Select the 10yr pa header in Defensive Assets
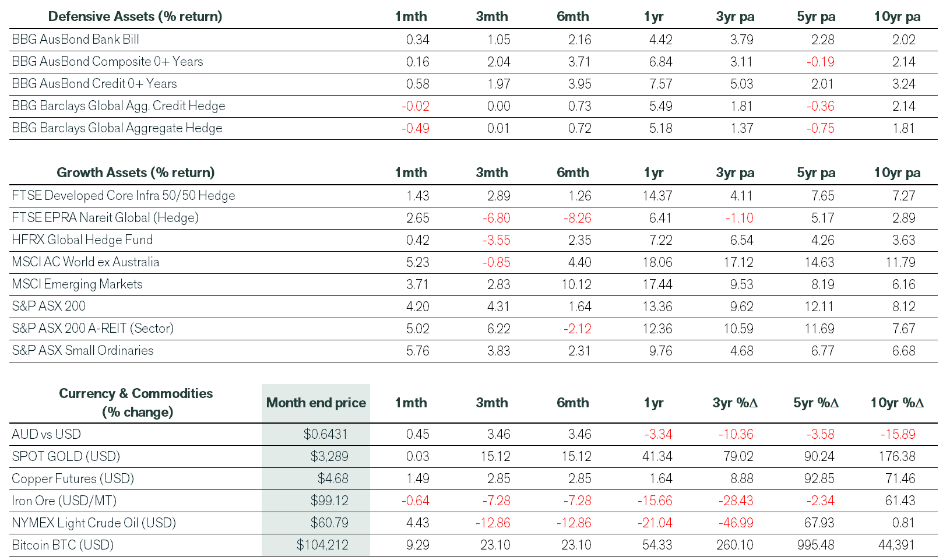This screenshot has height=560, width=943. pos(897,16)
